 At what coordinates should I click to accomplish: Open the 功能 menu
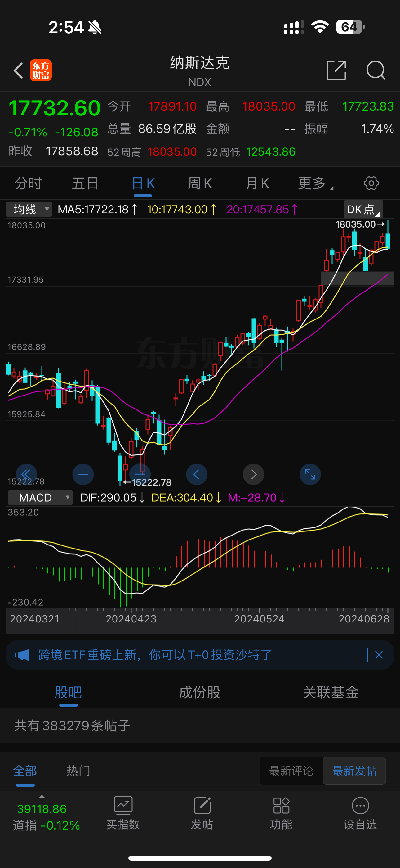(x=281, y=813)
